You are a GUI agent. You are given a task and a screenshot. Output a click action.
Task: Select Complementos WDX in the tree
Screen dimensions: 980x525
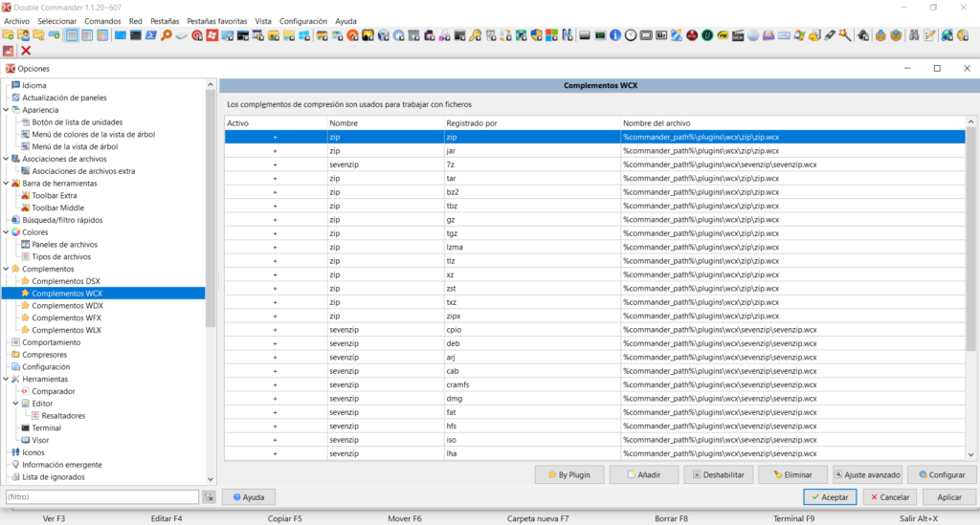(68, 305)
